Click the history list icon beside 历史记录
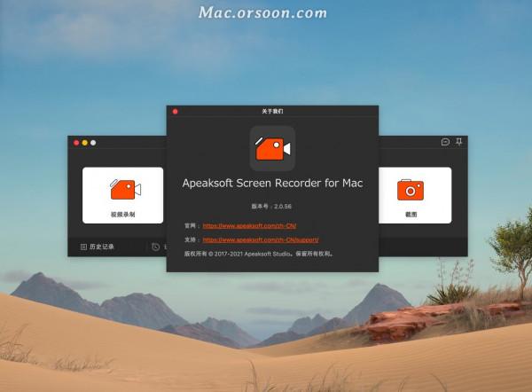Screen dimensions: 532x392 pyautogui.click(x=83, y=247)
